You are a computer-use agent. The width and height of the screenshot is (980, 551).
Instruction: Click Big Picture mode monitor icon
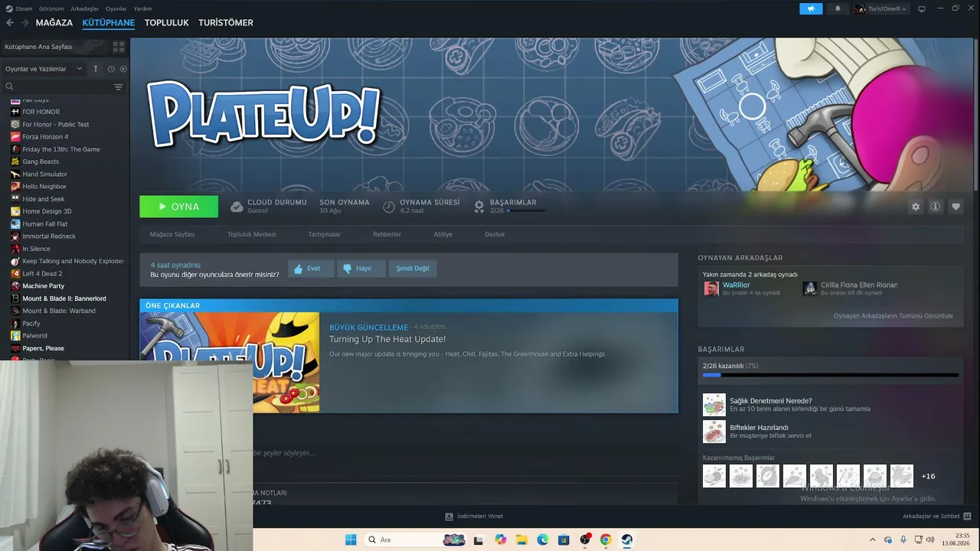(x=922, y=9)
